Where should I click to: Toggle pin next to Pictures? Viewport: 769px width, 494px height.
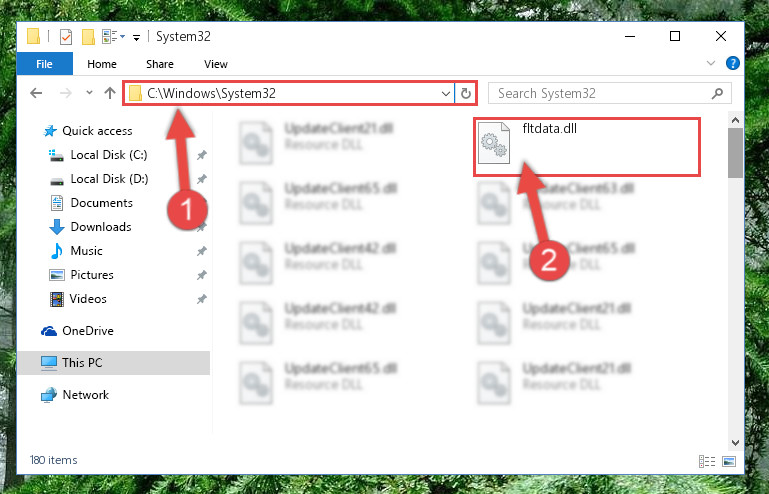[201, 275]
